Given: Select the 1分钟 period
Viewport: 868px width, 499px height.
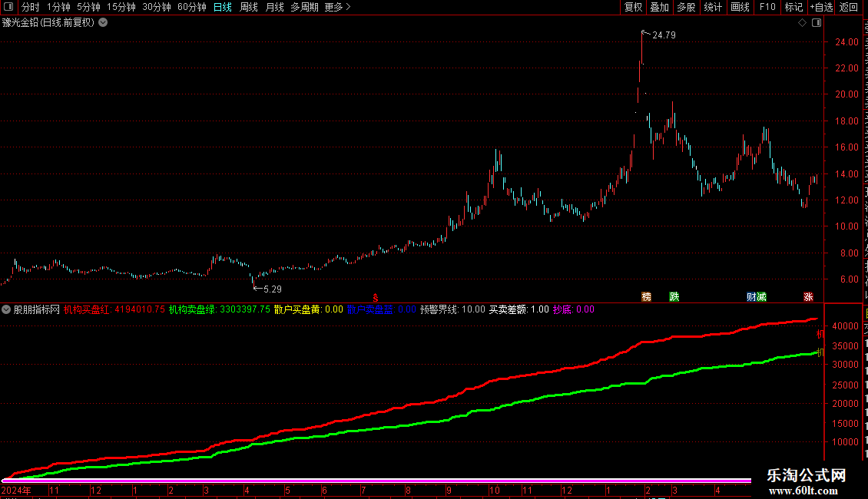Looking at the screenshot, I should pos(58,7).
